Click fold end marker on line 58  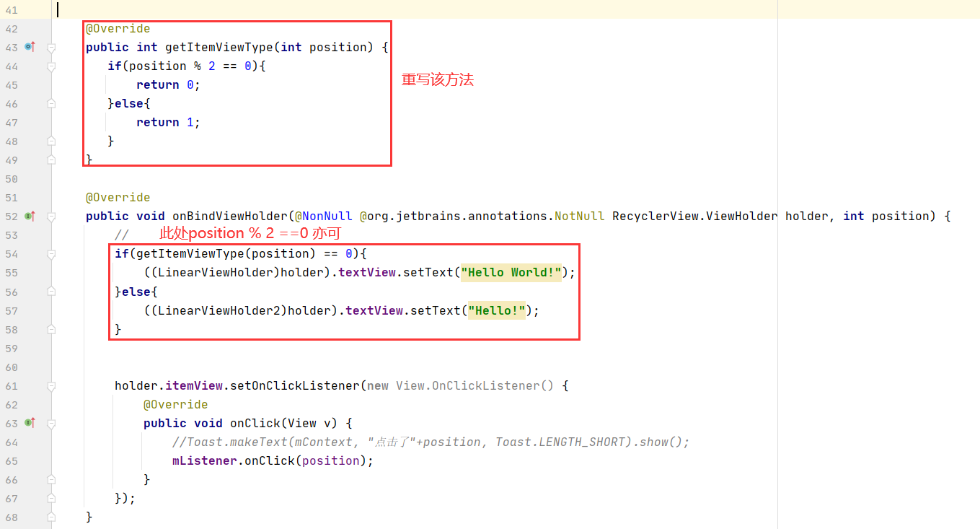point(51,329)
